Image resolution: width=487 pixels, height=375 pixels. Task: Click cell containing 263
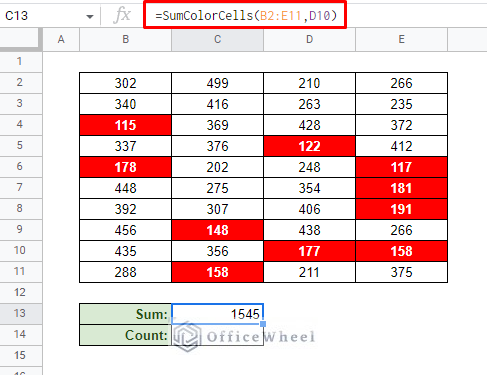click(x=309, y=104)
